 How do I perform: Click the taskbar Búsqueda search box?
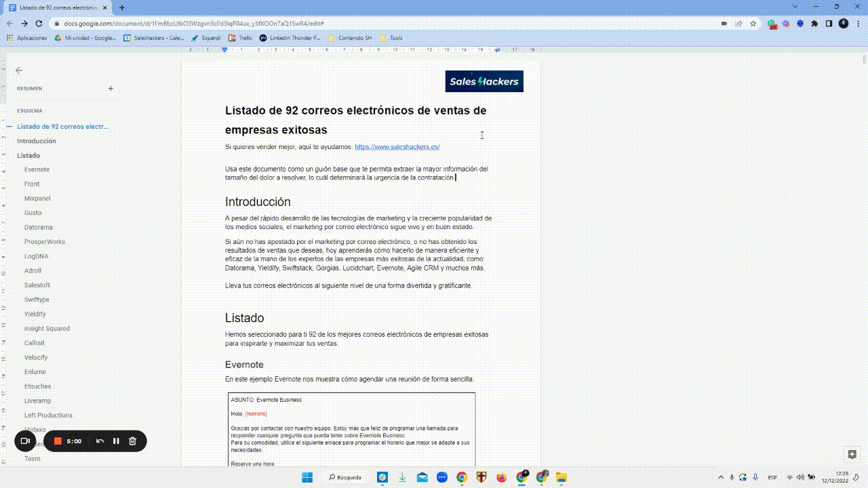344,477
